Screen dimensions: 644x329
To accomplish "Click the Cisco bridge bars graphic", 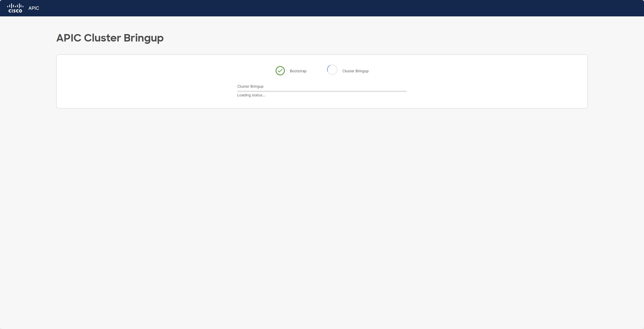I will [x=15, y=6].
